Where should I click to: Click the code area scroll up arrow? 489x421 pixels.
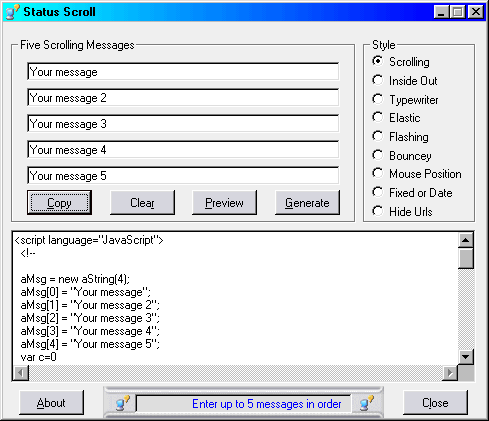click(x=466, y=240)
